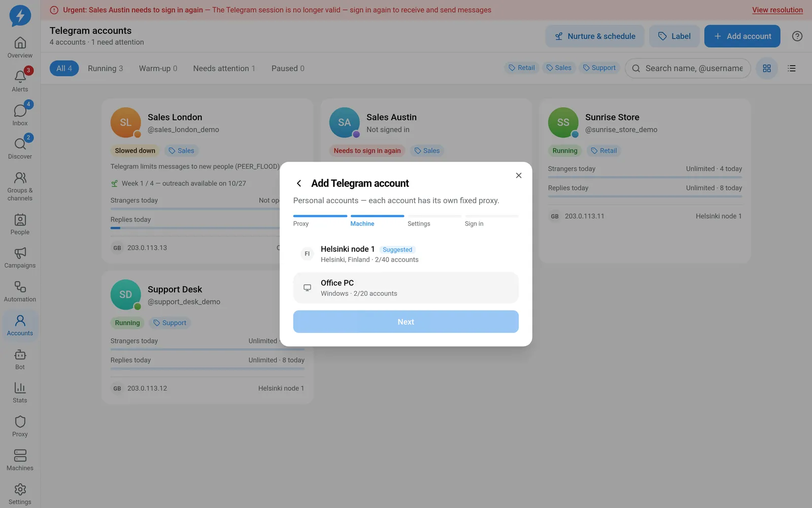Filter by the Sales label chip
The width and height of the screenshot is (812, 508).
559,68
